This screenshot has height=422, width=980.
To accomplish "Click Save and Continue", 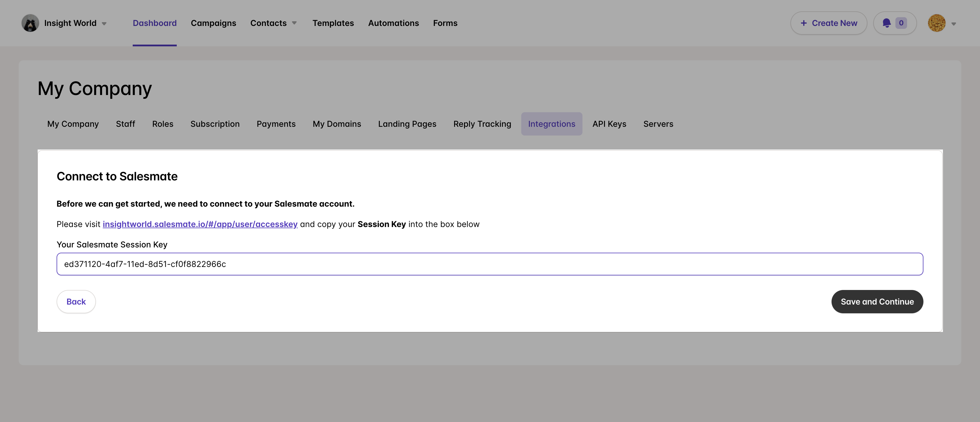I will 877,302.
